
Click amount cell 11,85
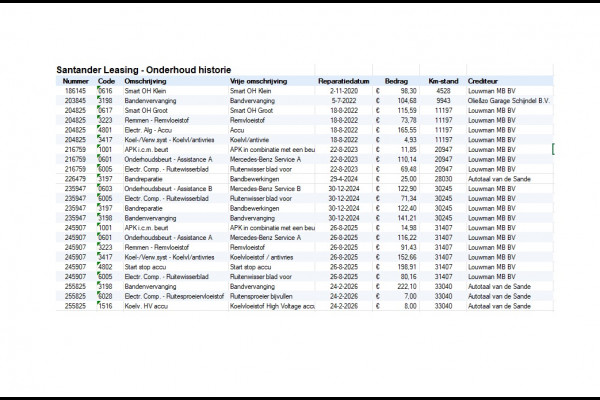[x=408, y=150]
